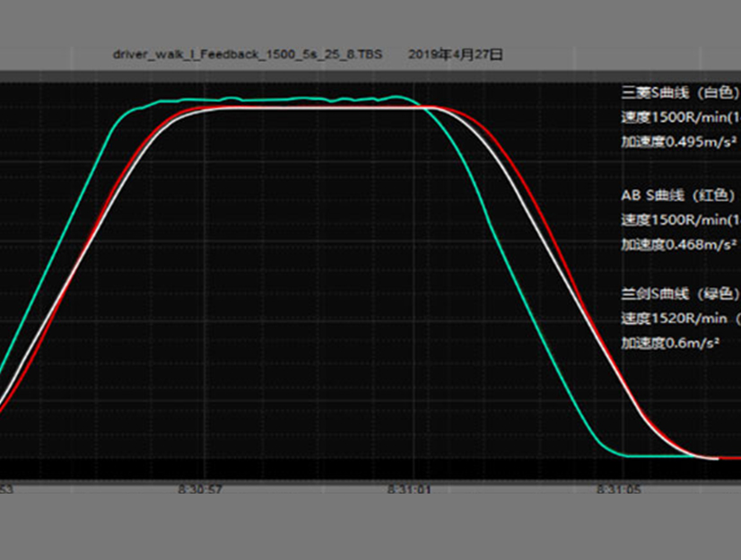Click 速度1500R/min text under AB S曲线
The image size is (741, 560).
click(x=680, y=220)
